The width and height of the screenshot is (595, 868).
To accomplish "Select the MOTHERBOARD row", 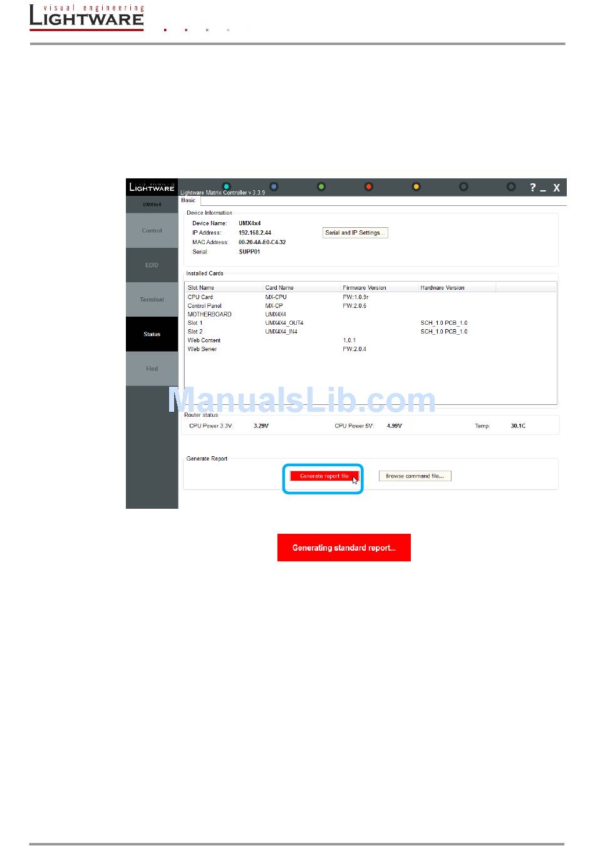I will (371, 315).
